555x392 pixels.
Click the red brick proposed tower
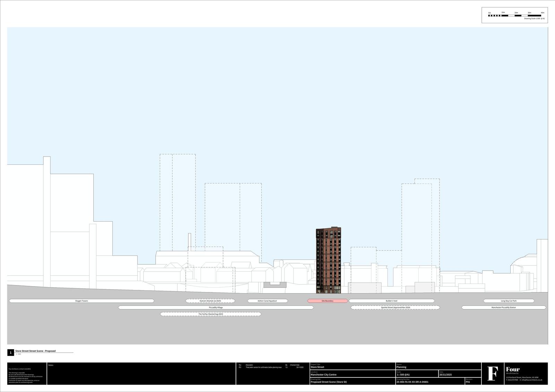pos(328,260)
